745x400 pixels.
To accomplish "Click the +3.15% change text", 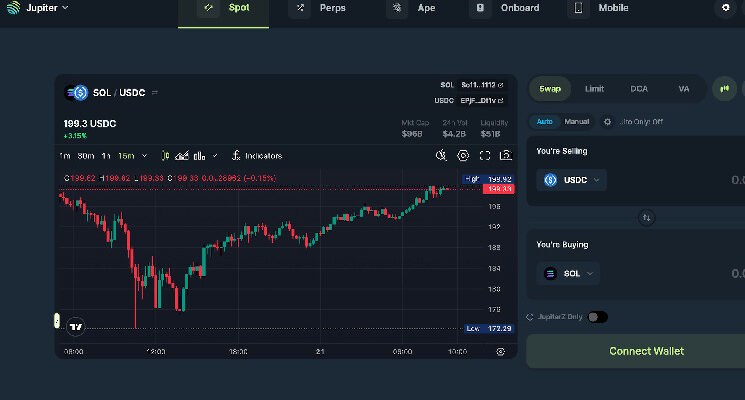I will pyautogui.click(x=75, y=136).
